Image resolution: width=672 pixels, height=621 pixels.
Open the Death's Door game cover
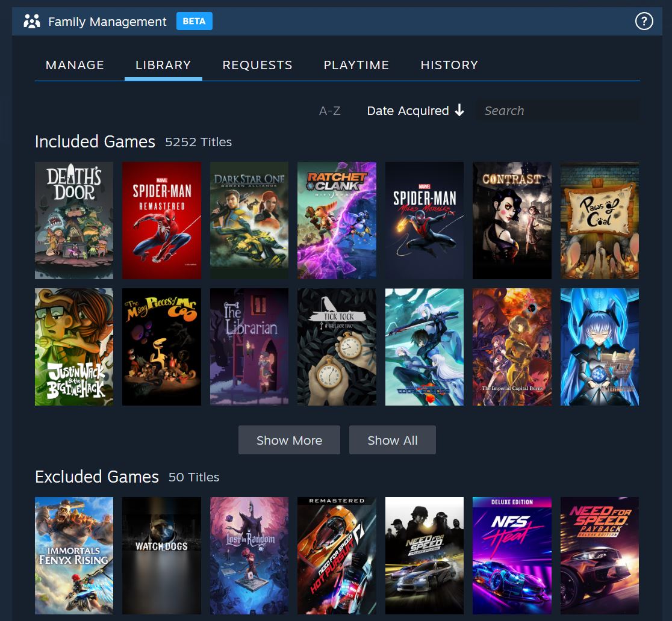pos(74,221)
